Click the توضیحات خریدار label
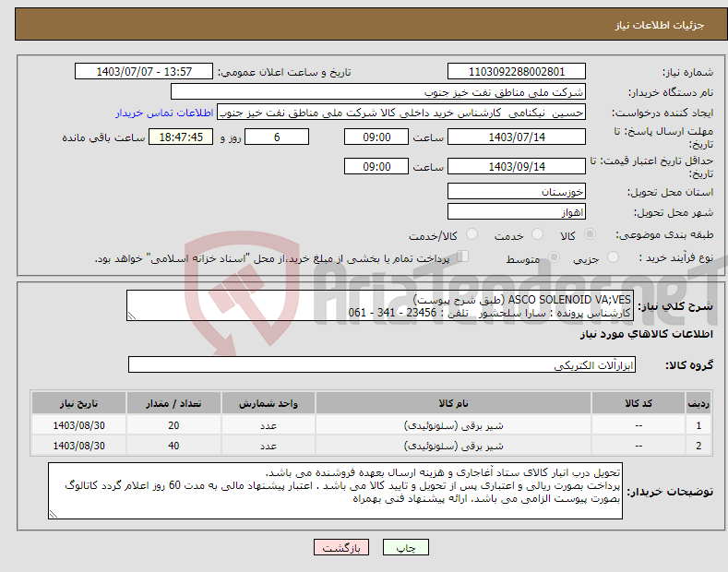The image size is (728, 572). point(670,491)
